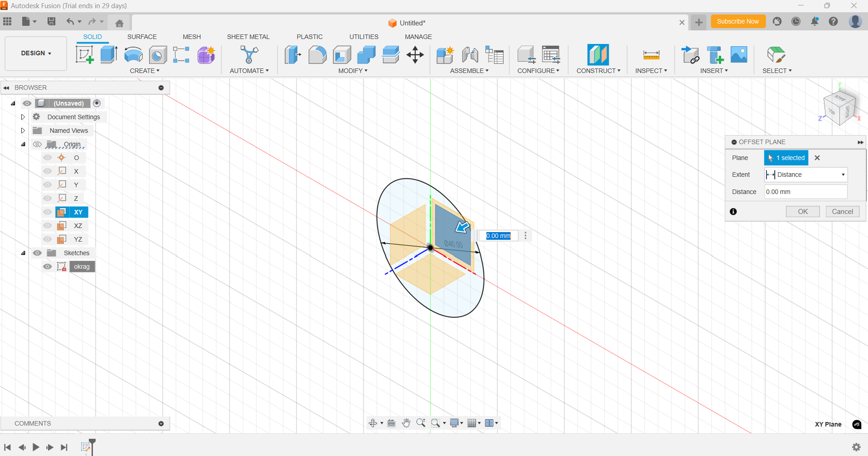The width and height of the screenshot is (868, 456).
Task: Select the Measure tool
Action: tap(651, 55)
